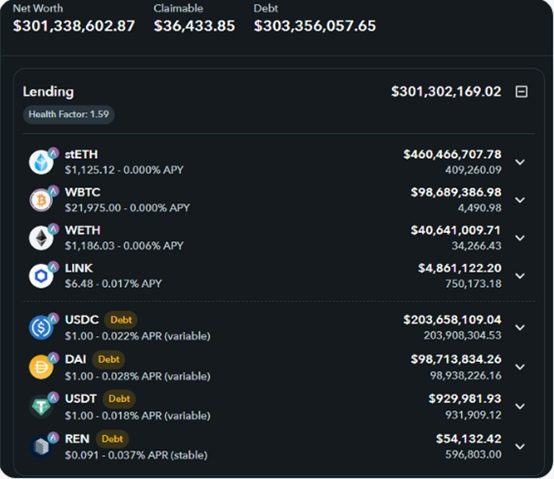Click the LINK chainlink token icon
Screen dimensions: 554x479
click(x=41, y=276)
